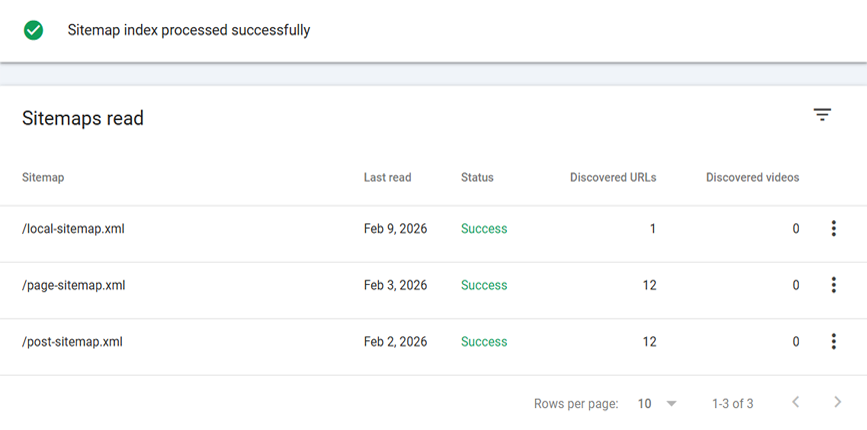Sort by the Status column header

[477, 178]
